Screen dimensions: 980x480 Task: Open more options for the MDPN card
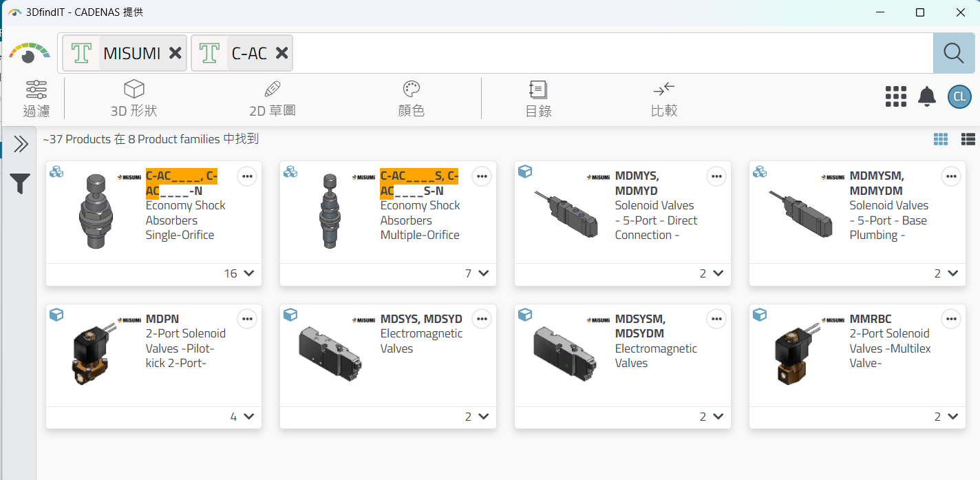click(x=248, y=319)
